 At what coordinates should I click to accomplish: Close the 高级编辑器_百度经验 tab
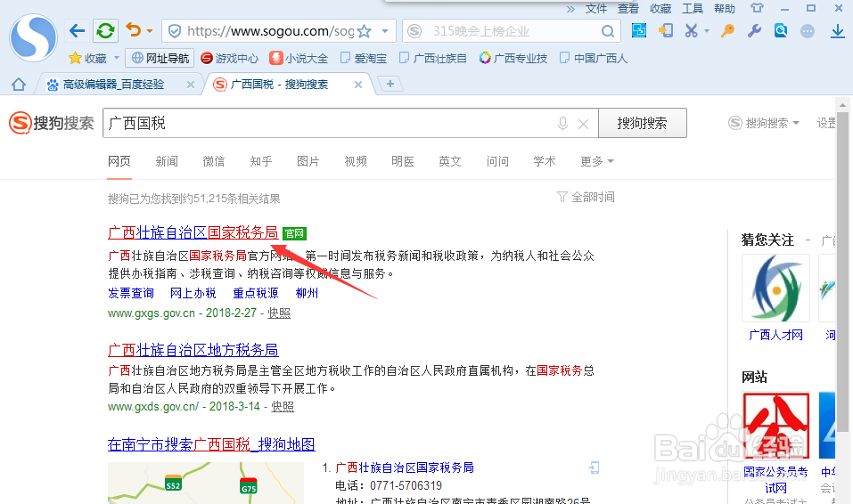[191, 85]
